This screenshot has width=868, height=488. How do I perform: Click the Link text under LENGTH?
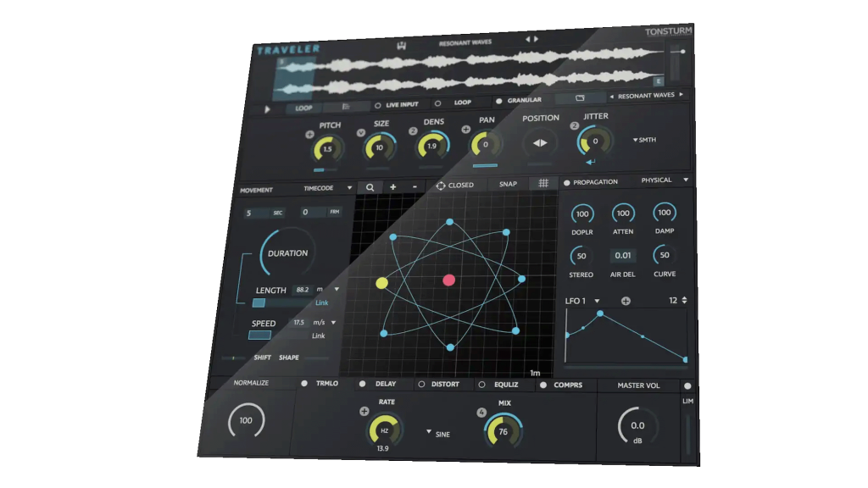click(322, 302)
